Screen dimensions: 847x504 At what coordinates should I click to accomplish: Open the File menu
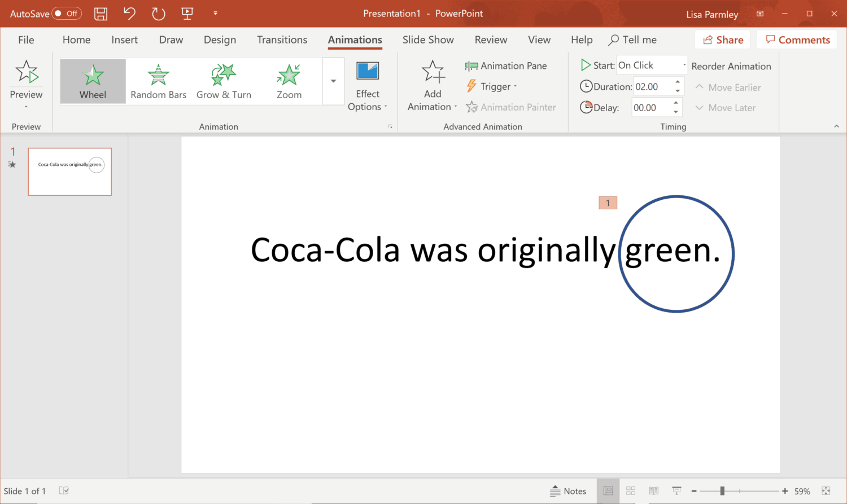pyautogui.click(x=26, y=40)
